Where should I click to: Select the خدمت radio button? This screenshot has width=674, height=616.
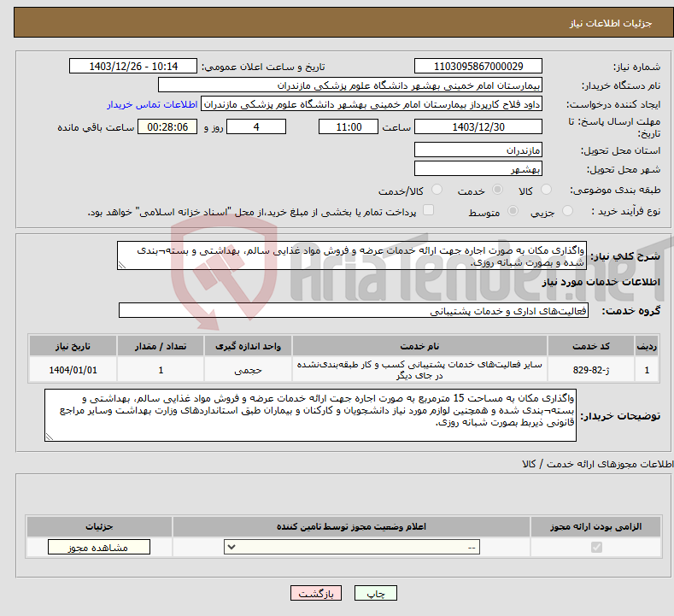(x=497, y=189)
